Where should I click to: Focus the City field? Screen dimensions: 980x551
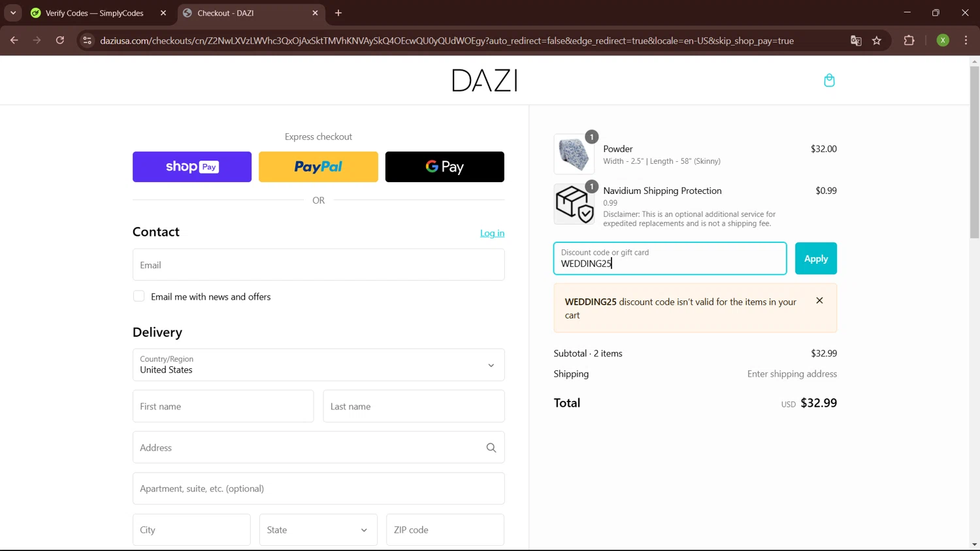[x=191, y=529]
